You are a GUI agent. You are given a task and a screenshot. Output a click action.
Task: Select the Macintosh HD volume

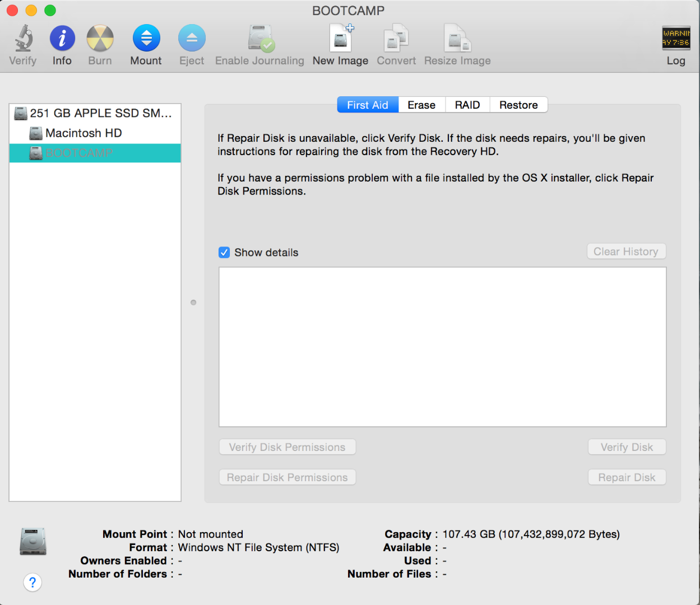(x=95, y=133)
